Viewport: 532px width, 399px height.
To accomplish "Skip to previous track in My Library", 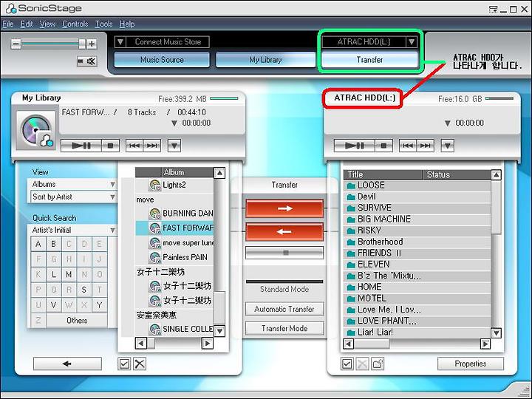I will click(134, 146).
